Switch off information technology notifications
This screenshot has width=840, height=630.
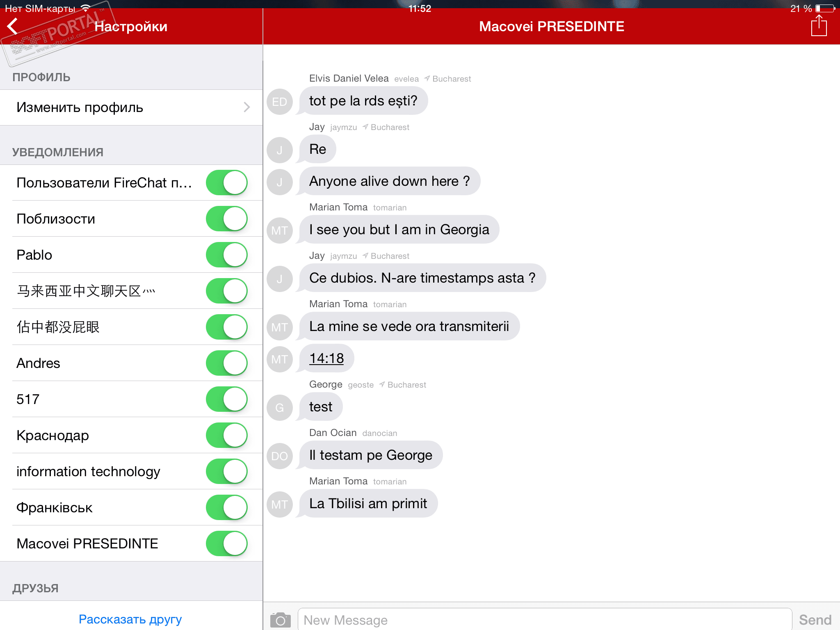[227, 471]
